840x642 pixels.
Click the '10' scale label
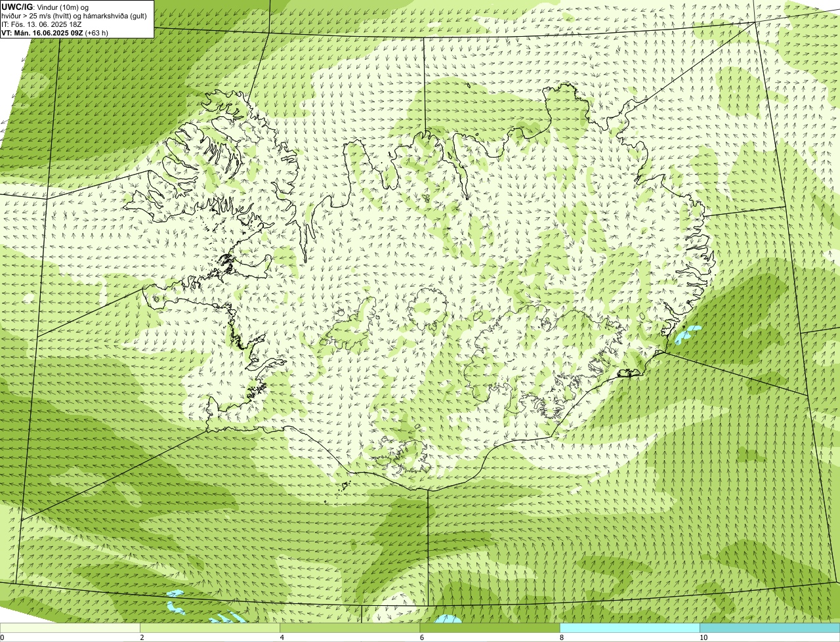pos(703,637)
